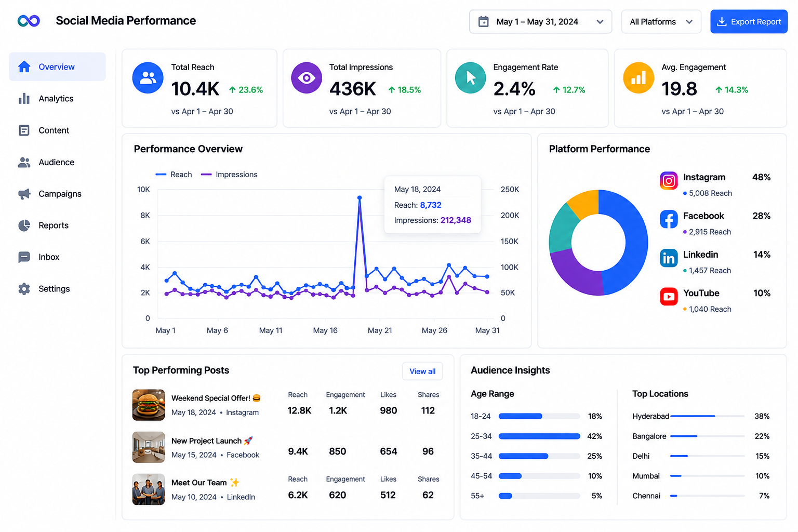Screen dimensions: 798x532
Task: Click the Audience people icon
Action: point(24,162)
